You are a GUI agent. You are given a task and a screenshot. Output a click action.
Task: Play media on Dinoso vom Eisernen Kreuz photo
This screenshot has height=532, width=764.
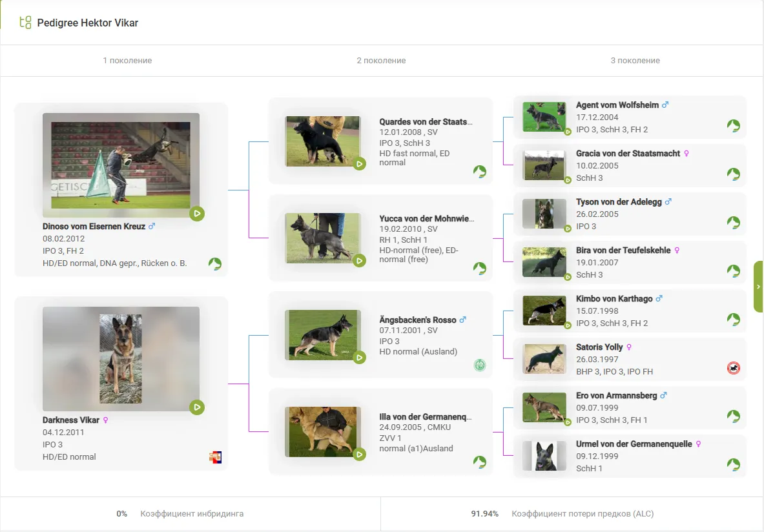click(197, 213)
